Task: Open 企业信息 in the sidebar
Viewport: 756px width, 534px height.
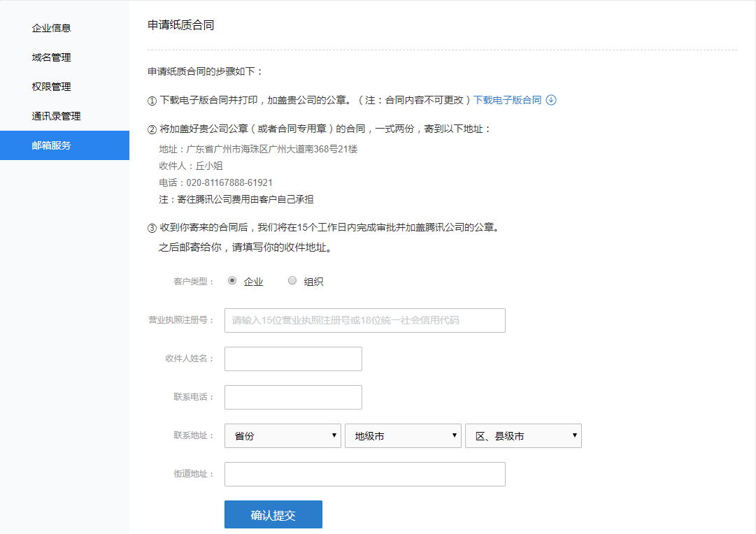Action: pos(51,28)
